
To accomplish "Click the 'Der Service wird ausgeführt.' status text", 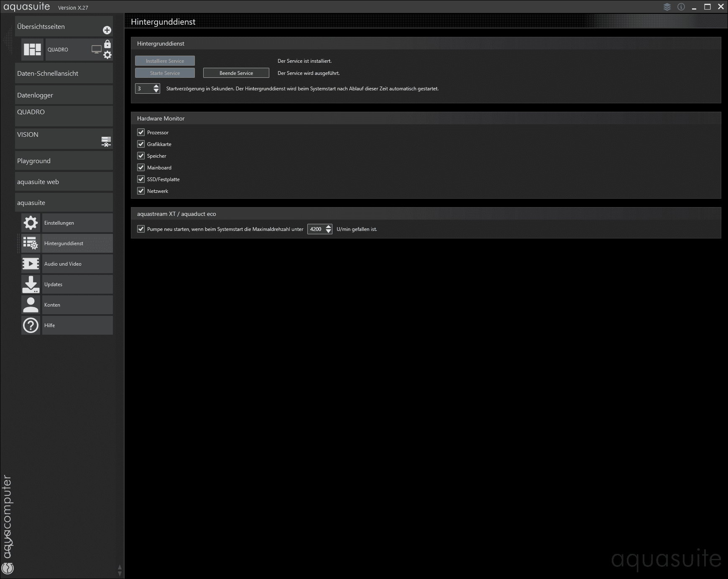I will pyautogui.click(x=309, y=73).
